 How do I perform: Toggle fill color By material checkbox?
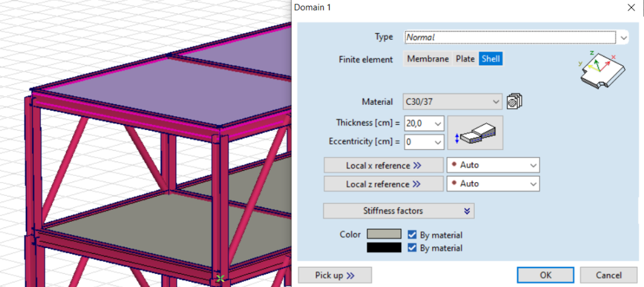413,235
